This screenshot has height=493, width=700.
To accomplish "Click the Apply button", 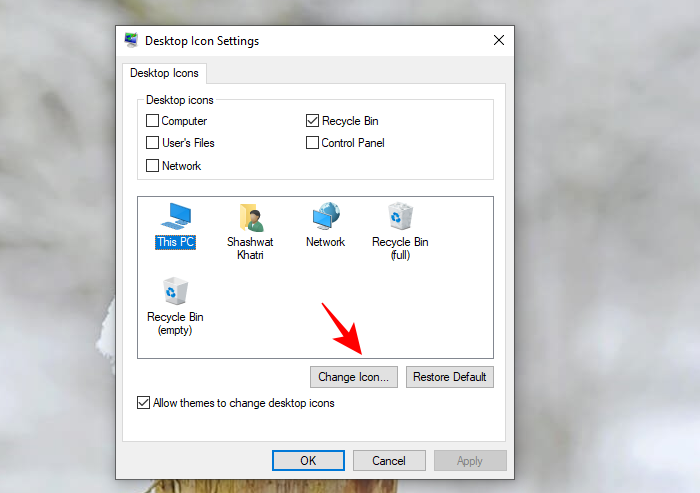I will [469, 461].
